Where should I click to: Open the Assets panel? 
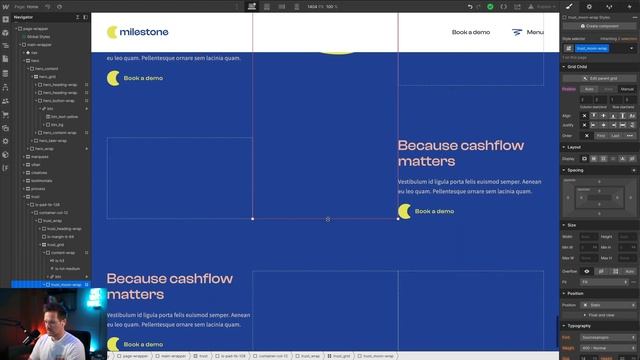pos(5,128)
